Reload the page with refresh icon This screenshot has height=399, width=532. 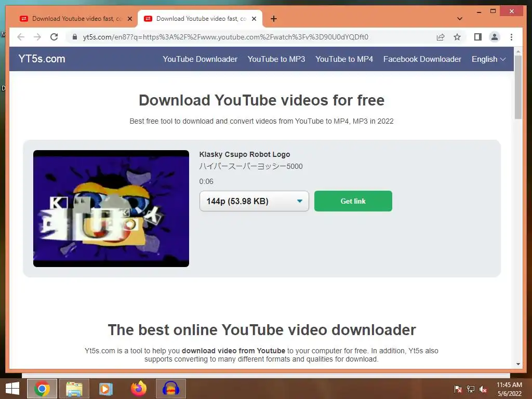[54, 37]
